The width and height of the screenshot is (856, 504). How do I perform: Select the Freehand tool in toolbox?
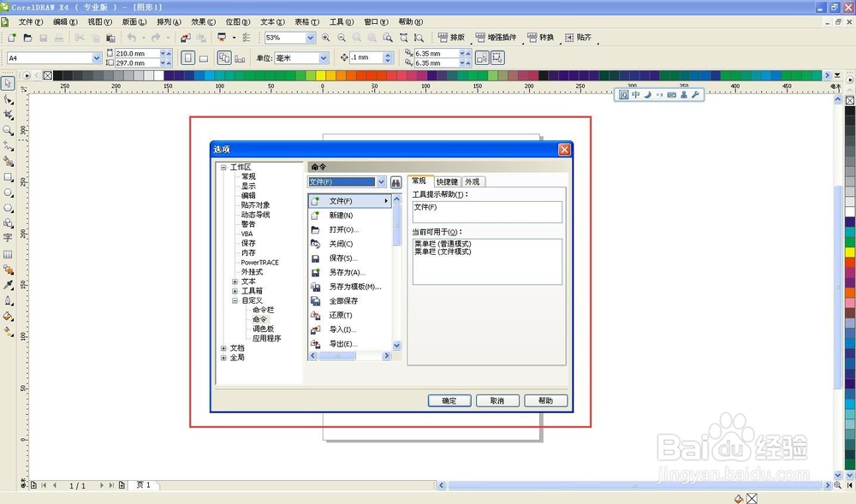(8, 145)
